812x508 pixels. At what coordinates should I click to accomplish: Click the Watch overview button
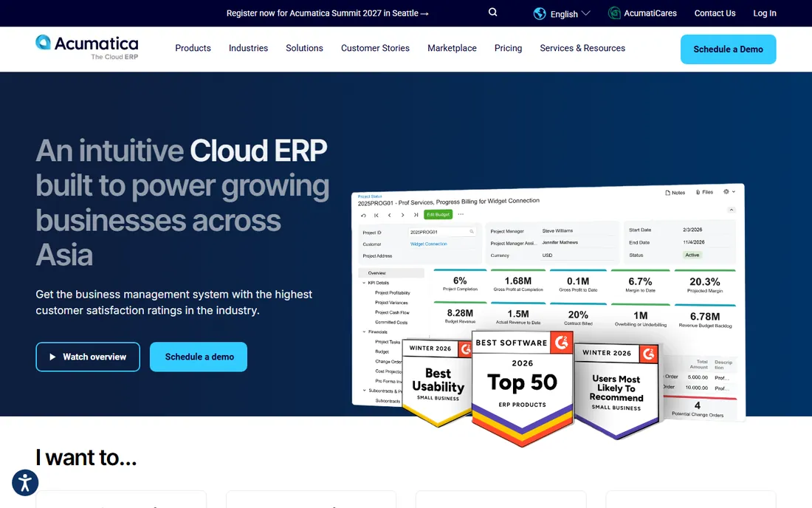pos(88,357)
